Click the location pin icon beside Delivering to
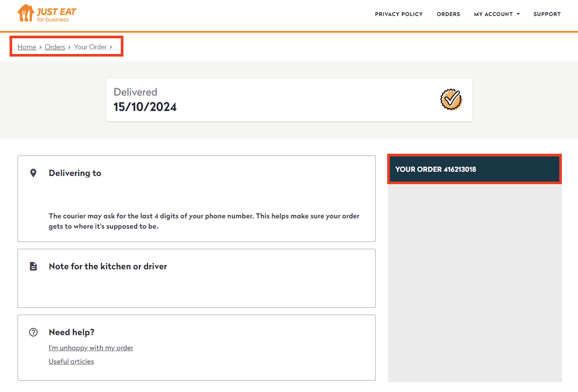 click(33, 173)
